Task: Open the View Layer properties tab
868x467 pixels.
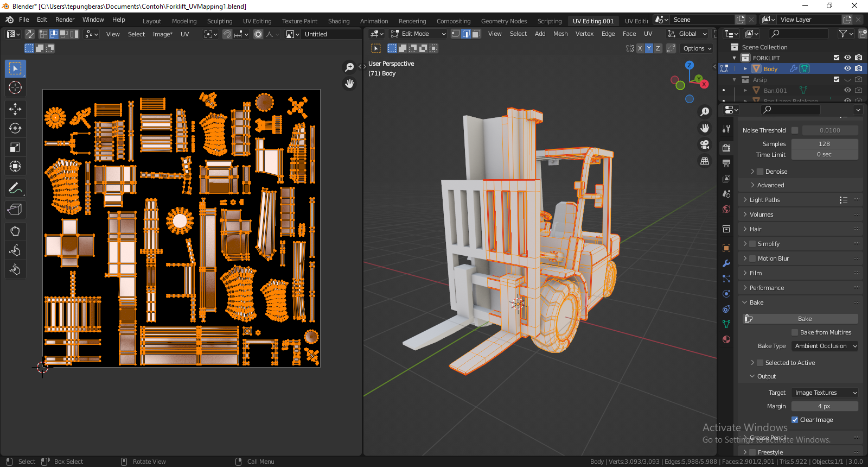Action: pyautogui.click(x=726, y=178)
